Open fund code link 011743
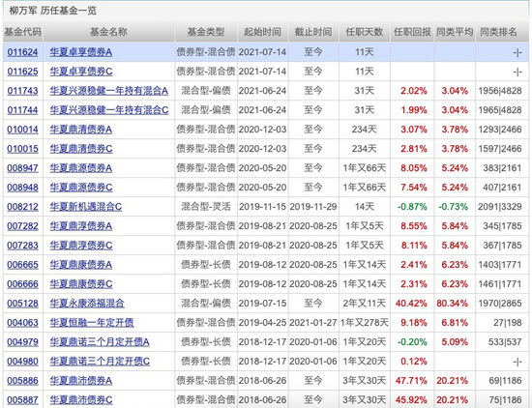 point(22,91)
